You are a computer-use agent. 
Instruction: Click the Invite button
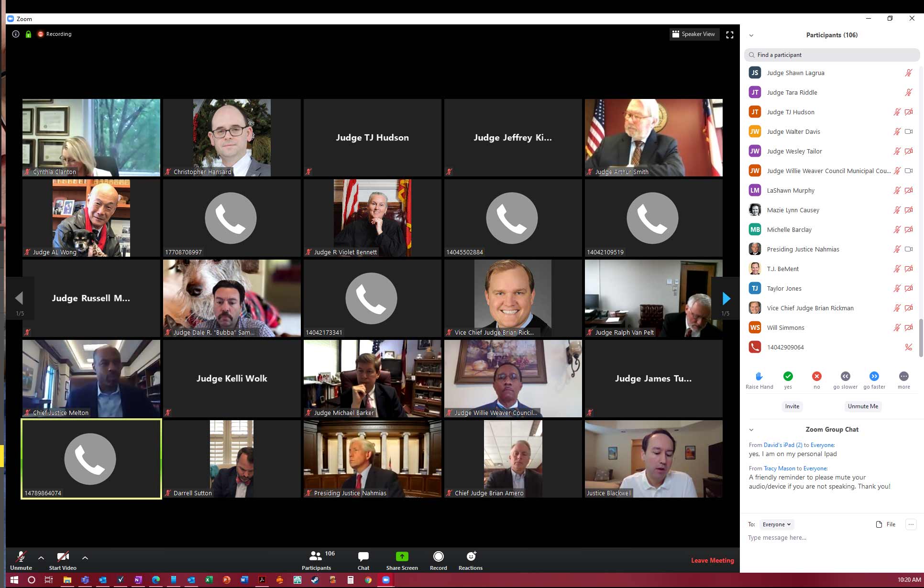pyautogui.click(x=792, y=406)
